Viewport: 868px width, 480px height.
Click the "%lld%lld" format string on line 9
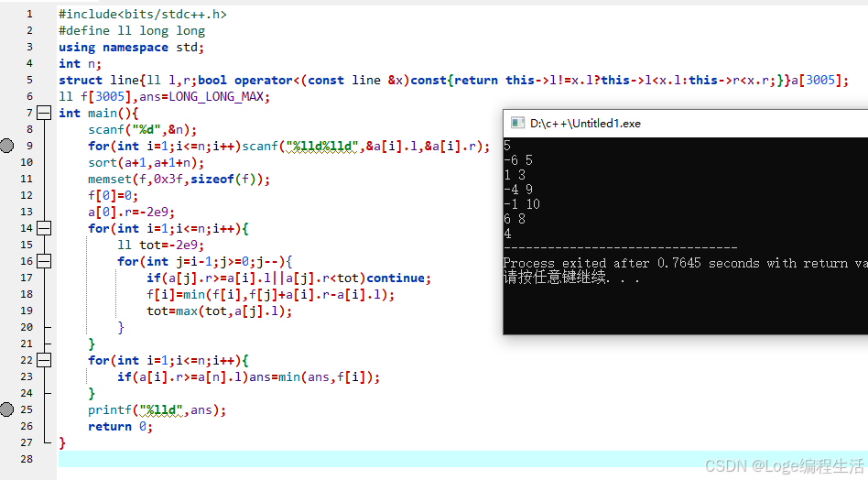click(x=321, y=147)
